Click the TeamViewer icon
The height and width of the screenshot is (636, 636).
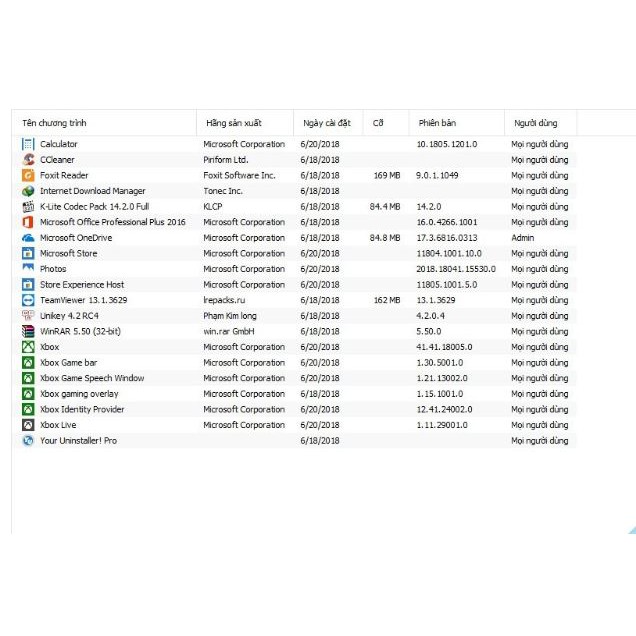click(28, 300)
